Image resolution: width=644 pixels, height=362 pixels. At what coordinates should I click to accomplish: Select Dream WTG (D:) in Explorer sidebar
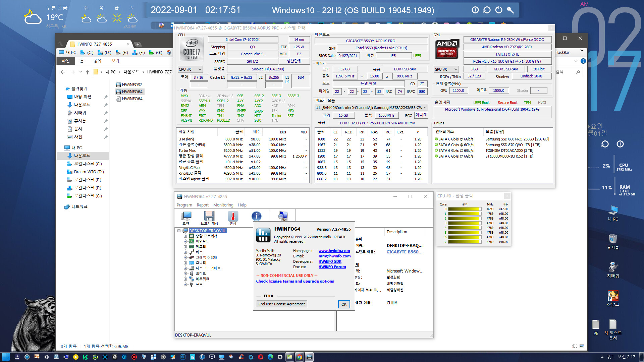[86, 172]
